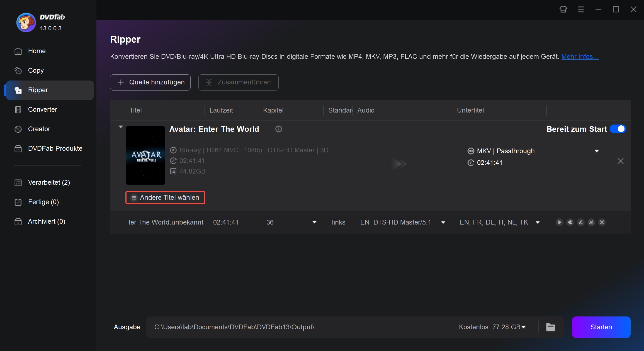The width and height of the screenshot is (644, 351).
Task: Remove Avatar source with X beside profile
Action: coord(620,161)
